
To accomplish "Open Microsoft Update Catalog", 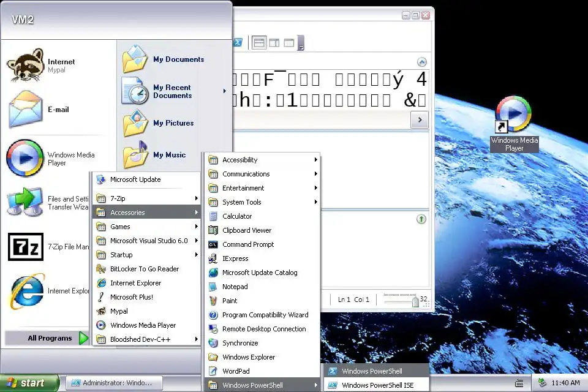I will point(263,273).
